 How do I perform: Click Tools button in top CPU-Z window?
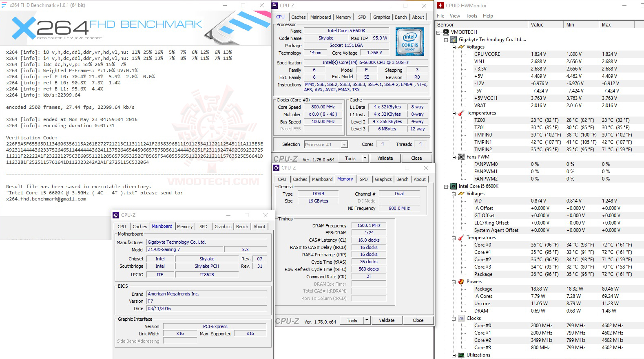coord(350,158)
